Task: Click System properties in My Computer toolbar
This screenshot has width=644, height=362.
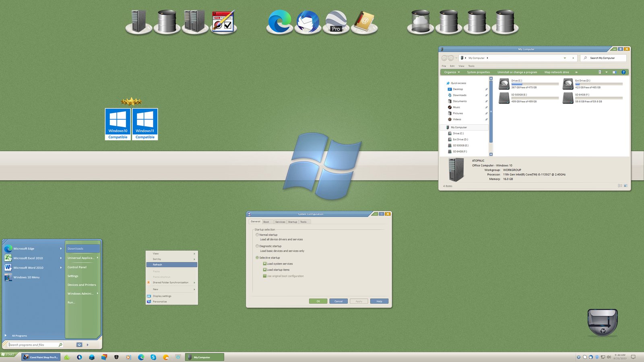Action: click(x=479, y=72)
